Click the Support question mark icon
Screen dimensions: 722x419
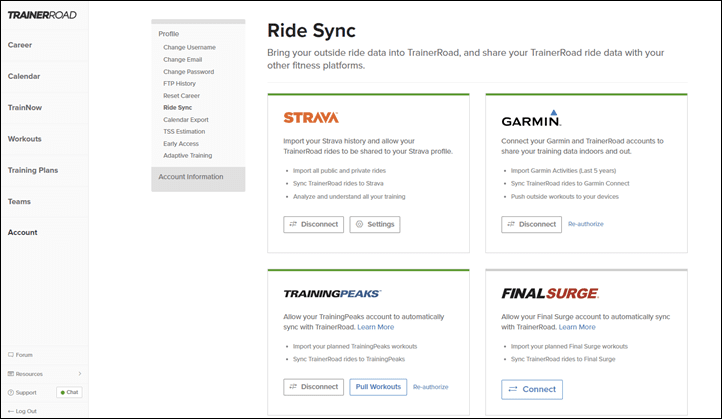(11, 393)
